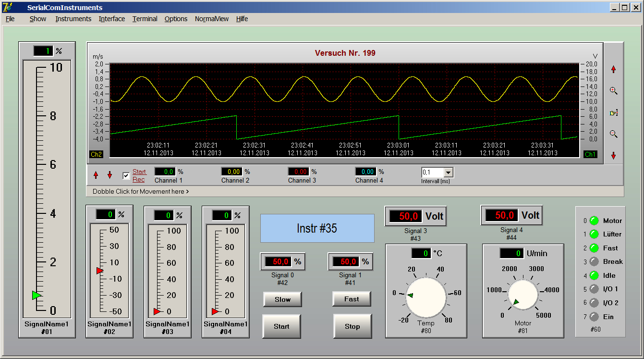The height and width of the screenshot is (359, 644).
Task: Click the red up arrow beside the chart
Action: point(613,69)
